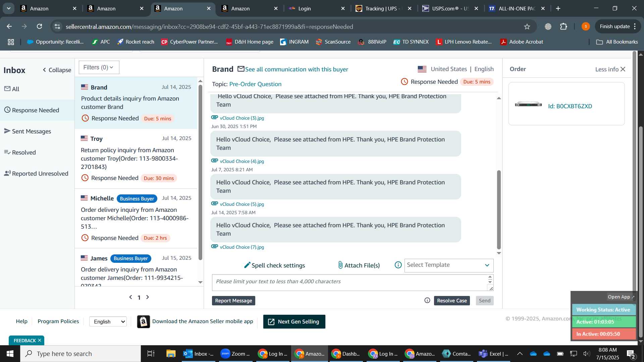The image size is (644, 362).
Task: Open the All inbox folder
Action: (12, 89)
